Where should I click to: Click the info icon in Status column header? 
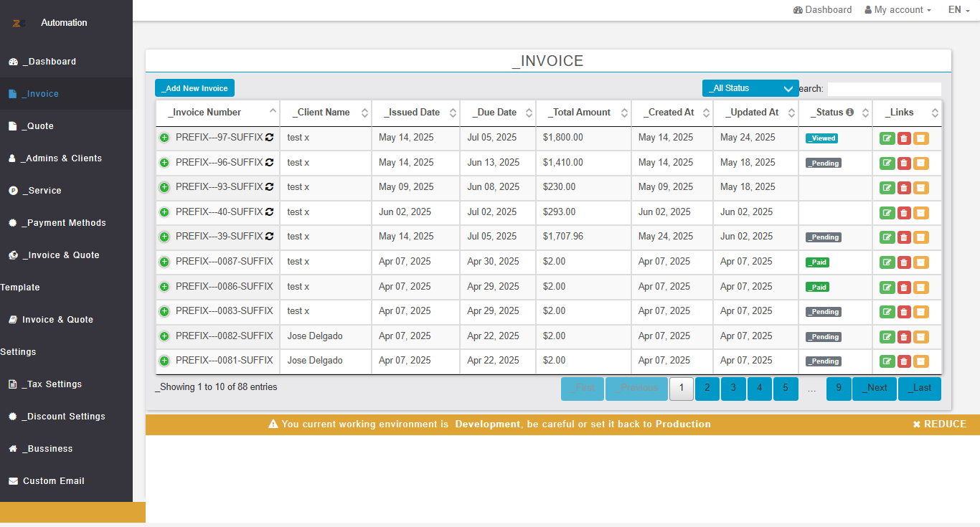(850, 113)
